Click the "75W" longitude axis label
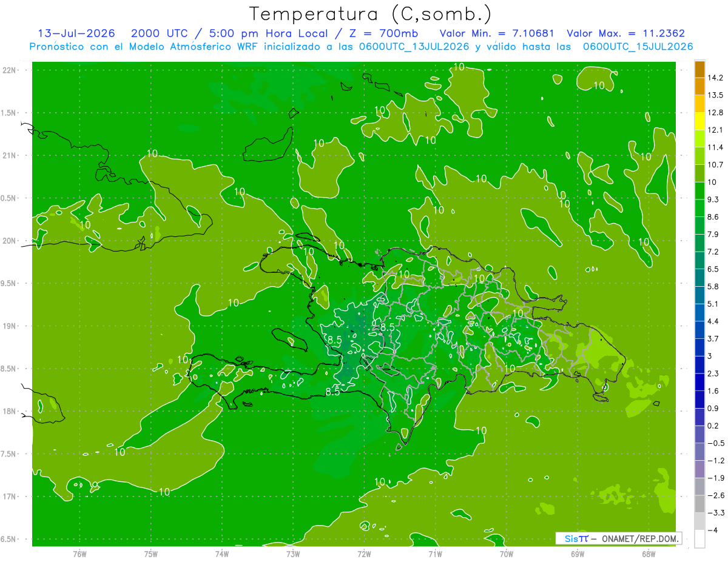 [x=151, y=554]
